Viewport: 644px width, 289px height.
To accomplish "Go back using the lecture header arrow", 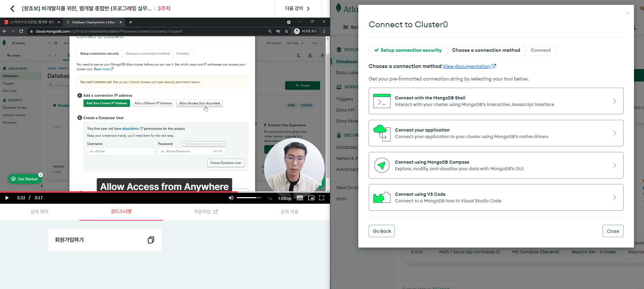I will pyautogui.click(x=12, y=9).
